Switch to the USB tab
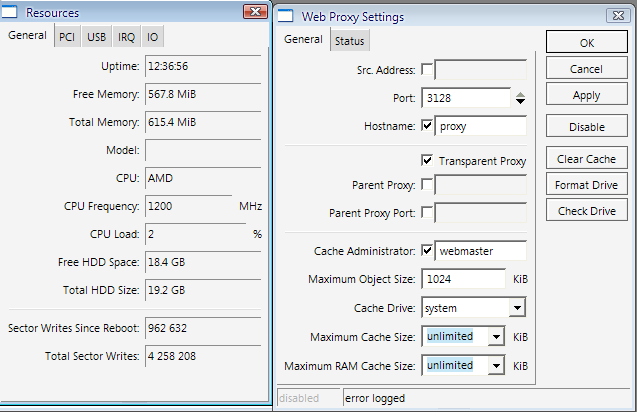The width and height of the screenshot is (637, 412). [x=96, y=37]
